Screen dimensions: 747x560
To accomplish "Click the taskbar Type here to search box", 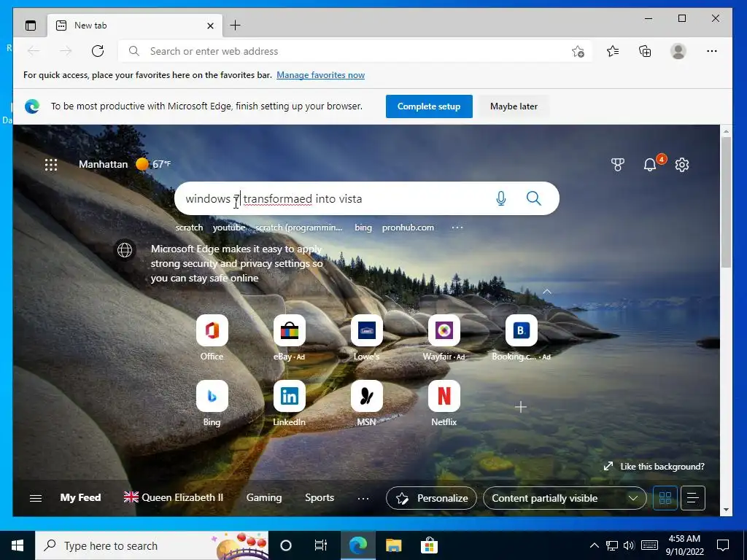I will (152, 545).
